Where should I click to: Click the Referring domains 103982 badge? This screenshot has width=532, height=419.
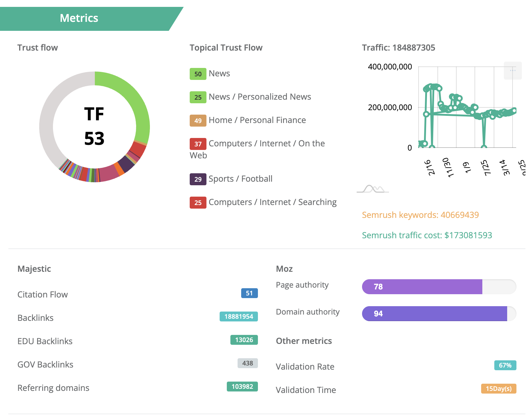(242, 387)
